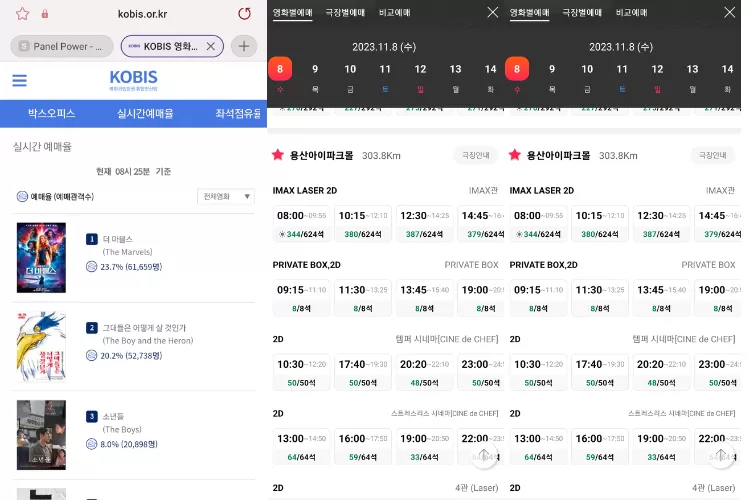
Task: Pick date 8 in middle booking panel
Action: tap(280, 69)
